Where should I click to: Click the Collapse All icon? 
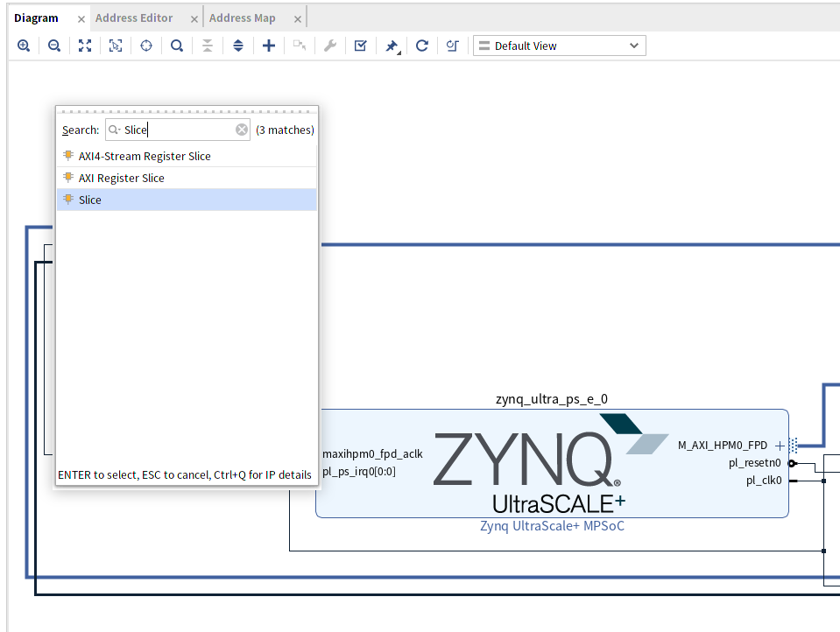tap(208, 46)
